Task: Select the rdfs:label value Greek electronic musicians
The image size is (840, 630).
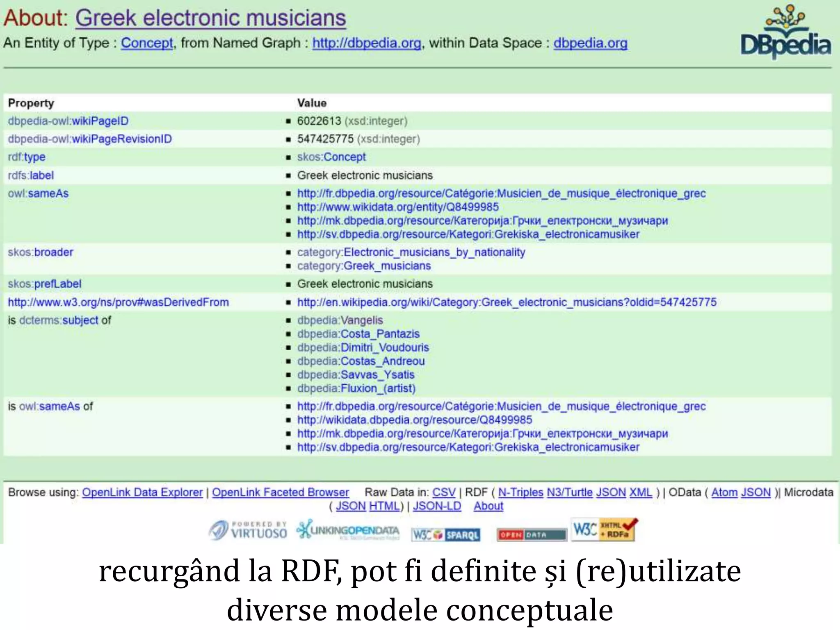Action: (365, 176)
